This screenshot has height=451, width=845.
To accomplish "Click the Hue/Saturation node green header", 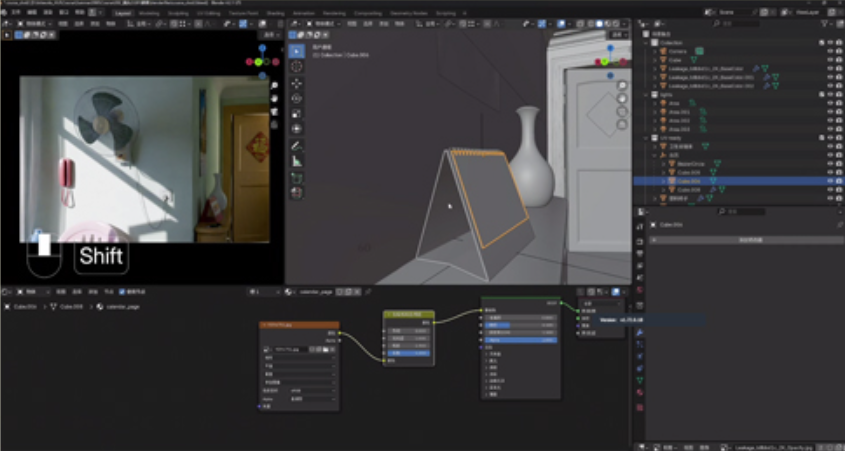I will (x=408, y=314).
